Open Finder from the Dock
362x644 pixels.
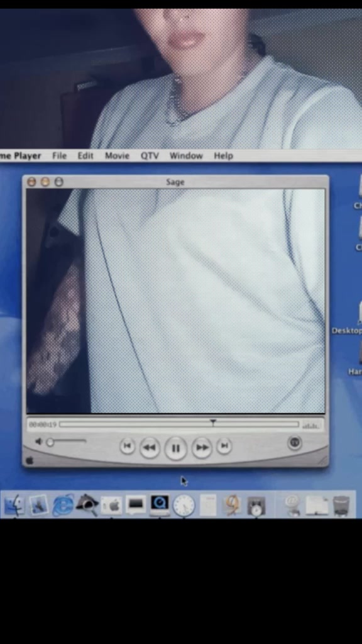coord(14,505)
